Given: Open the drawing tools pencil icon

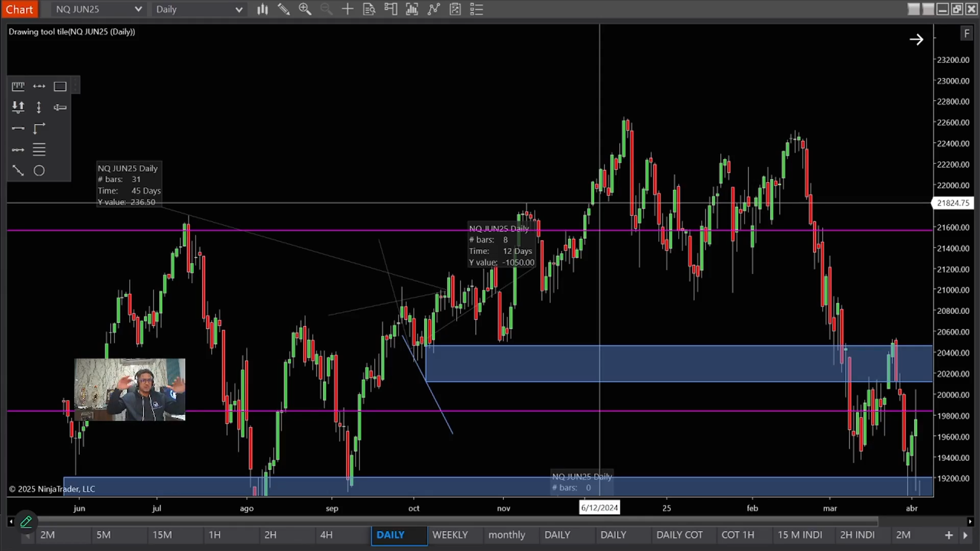Looking at the screenshot, I should click(x=284, y=9).
